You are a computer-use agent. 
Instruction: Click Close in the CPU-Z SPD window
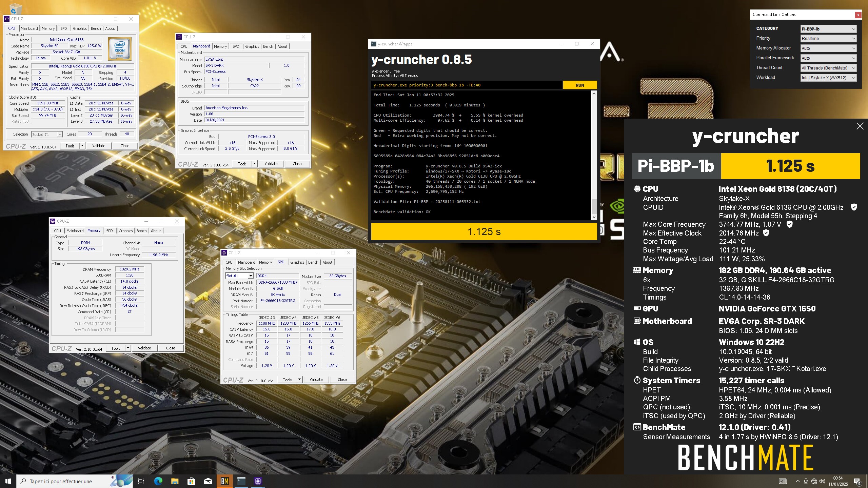point(342,380)
